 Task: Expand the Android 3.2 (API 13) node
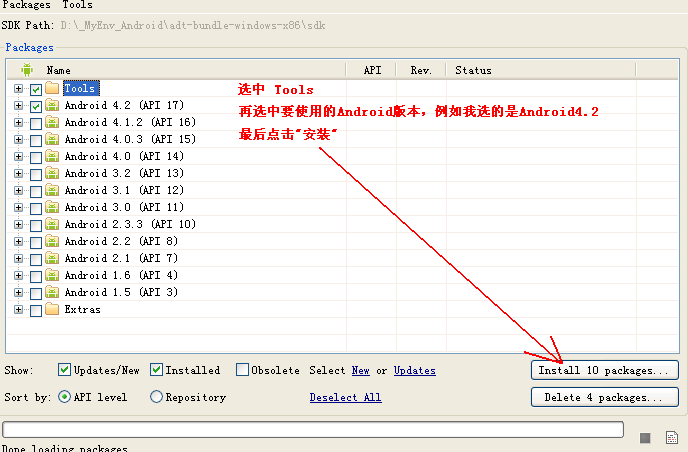pos(18,174)
